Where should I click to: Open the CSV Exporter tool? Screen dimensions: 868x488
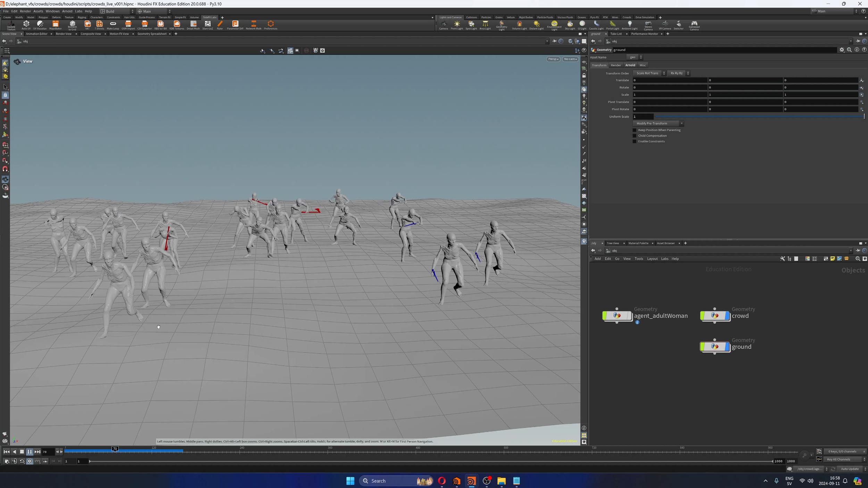click(144, 24)
